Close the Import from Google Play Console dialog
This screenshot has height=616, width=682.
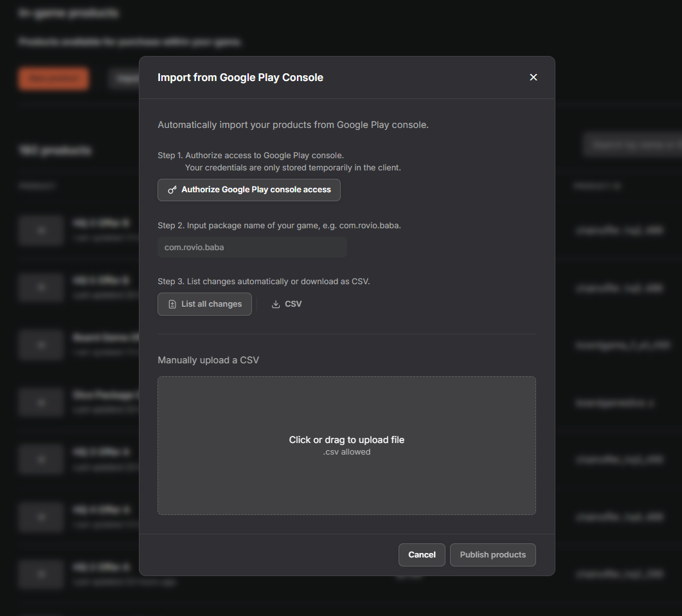tap(534, 77)
